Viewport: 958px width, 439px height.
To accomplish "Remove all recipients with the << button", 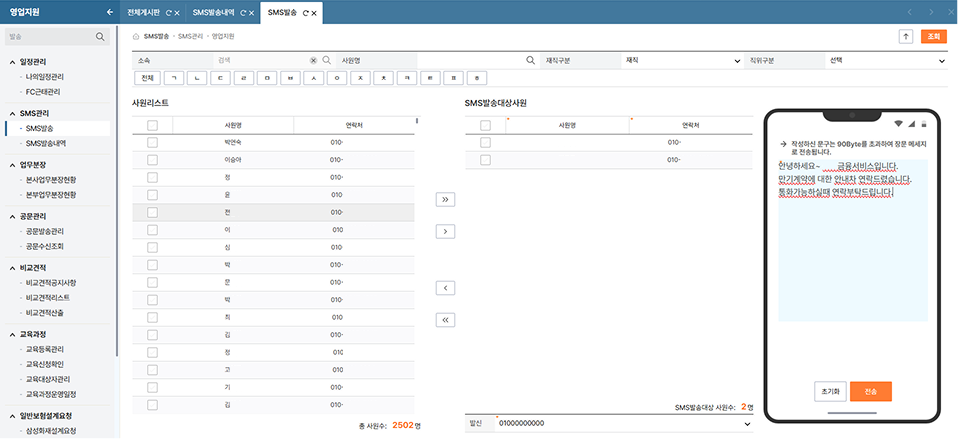I will pyautogui.click(x=445, y=320).
